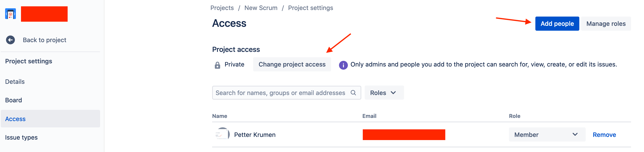
Task: Click the back arrow circle icon
Action: point(10,40)
